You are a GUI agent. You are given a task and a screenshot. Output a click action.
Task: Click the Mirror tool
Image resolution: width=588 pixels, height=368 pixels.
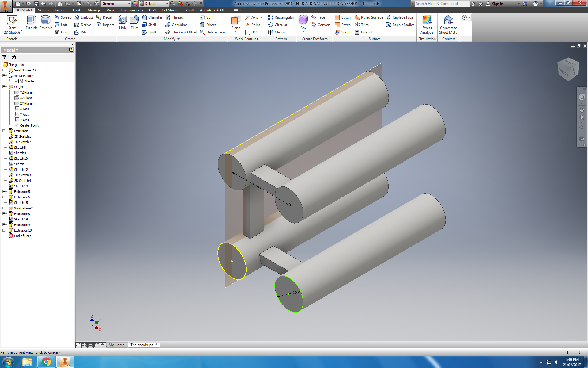tap(276, 32)
